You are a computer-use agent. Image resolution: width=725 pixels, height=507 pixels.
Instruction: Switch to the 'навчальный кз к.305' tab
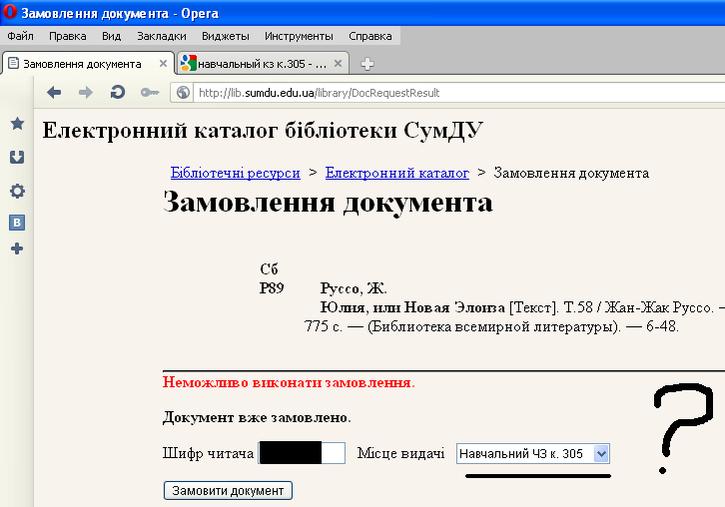click(260, 63)
